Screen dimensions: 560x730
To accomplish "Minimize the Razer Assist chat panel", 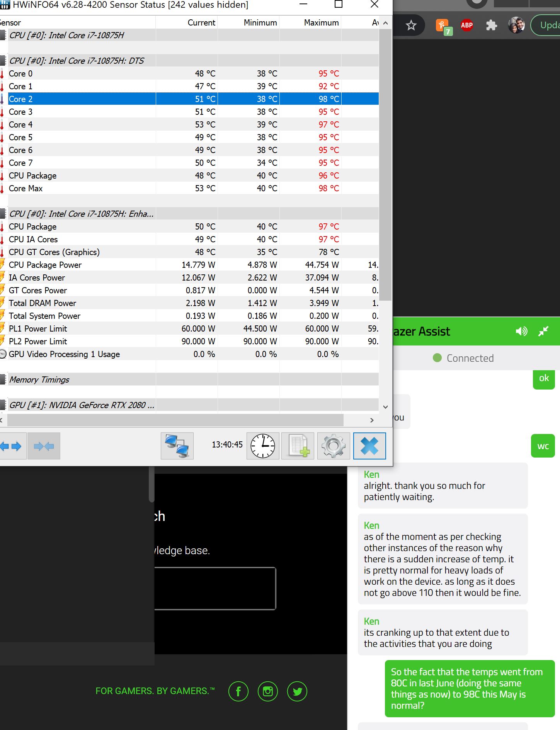I will (x=543, y=331).
